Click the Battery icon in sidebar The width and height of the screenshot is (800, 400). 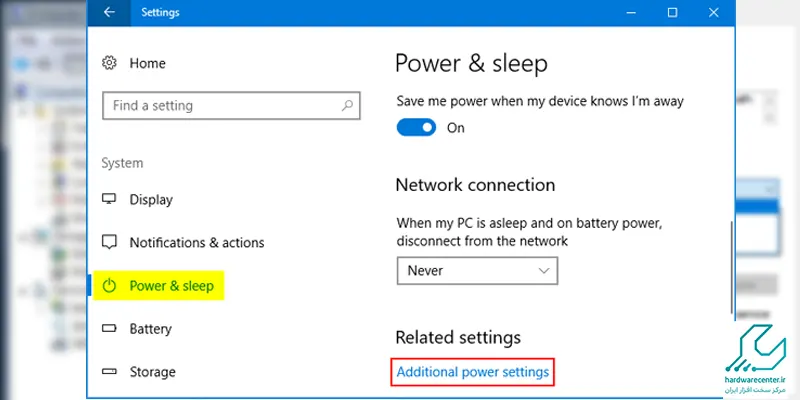point(109,329)
